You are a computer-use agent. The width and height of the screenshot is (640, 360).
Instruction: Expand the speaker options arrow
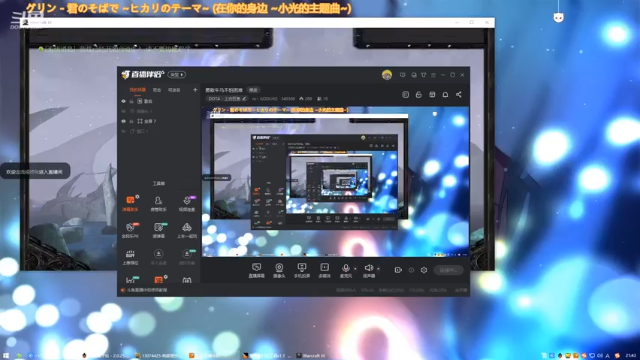378,269
